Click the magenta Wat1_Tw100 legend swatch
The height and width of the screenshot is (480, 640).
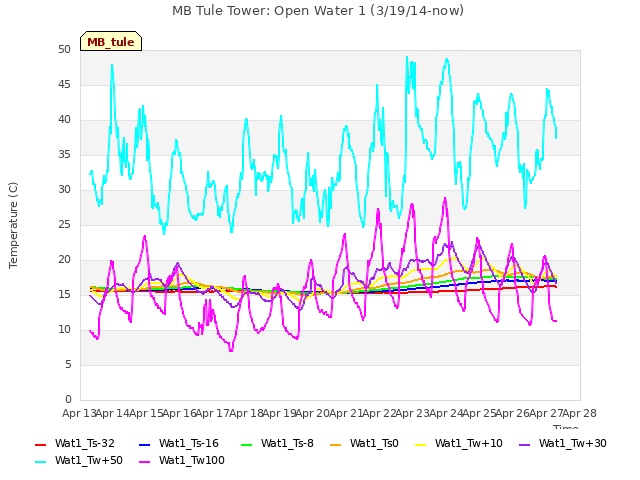click(144, 462)
